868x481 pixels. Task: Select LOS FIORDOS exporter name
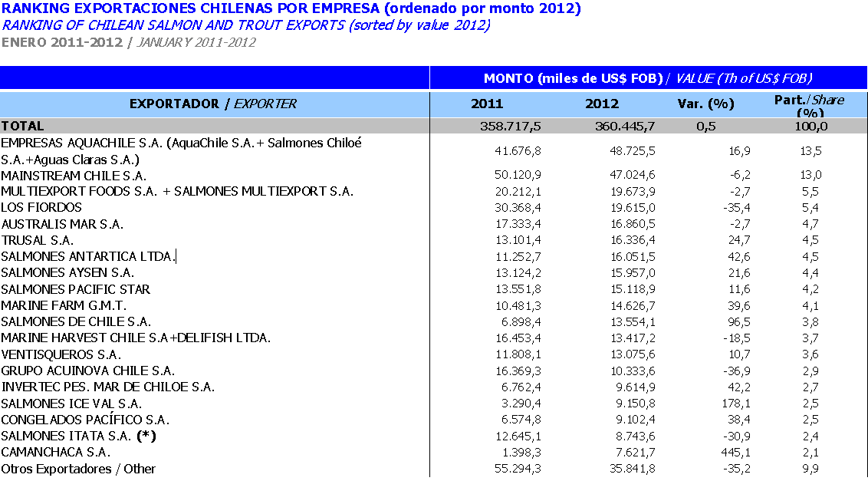click(x=41, y=207)
